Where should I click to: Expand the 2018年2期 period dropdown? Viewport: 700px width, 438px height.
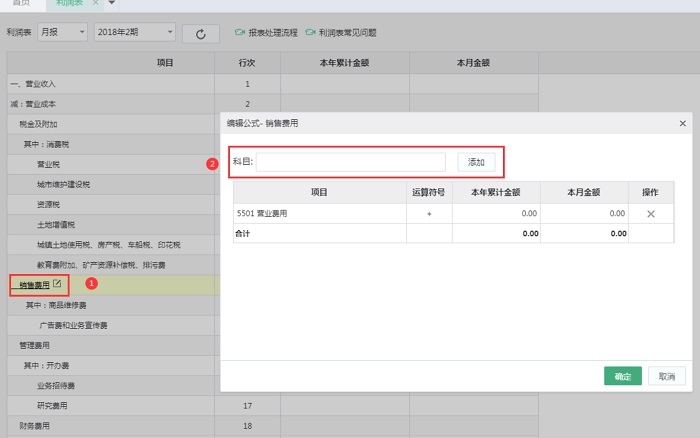coord(135,33)
